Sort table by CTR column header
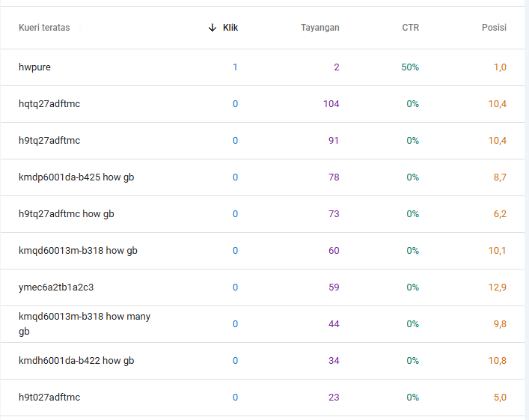Screen dimensions: 529x420 tap(410, 28)
